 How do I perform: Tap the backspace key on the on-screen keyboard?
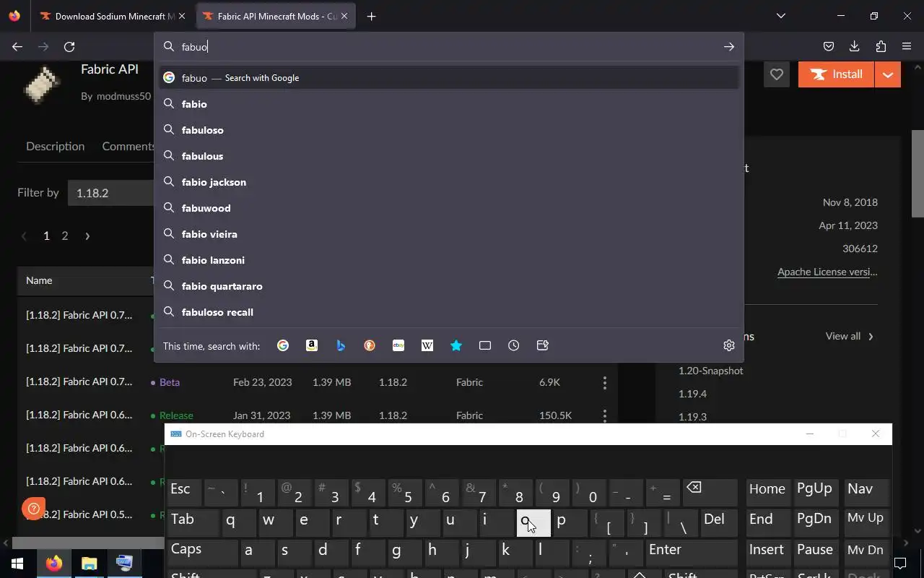point(710,491)
